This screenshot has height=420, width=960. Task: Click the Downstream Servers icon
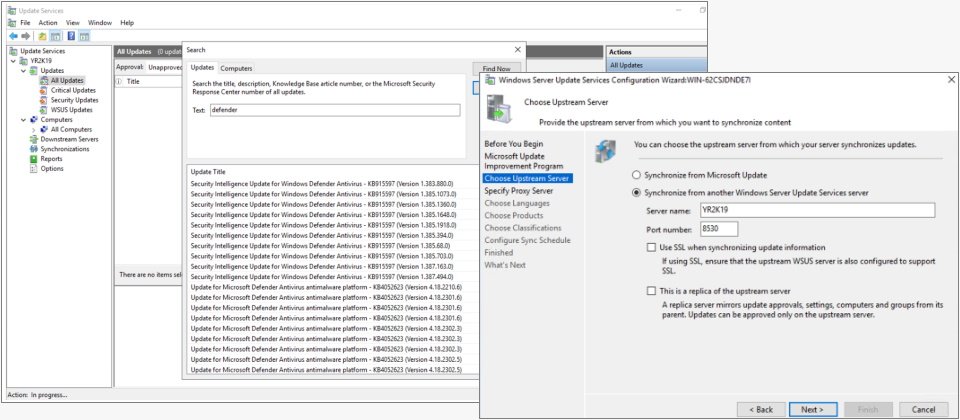pyautogui.click(x=34, y=140)
